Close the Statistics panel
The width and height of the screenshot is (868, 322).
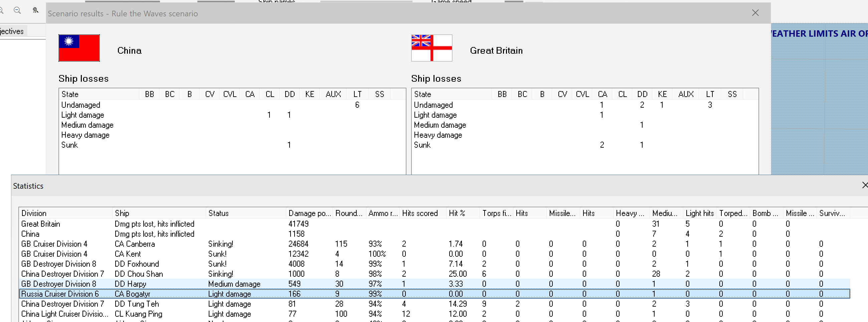(865, 185)
